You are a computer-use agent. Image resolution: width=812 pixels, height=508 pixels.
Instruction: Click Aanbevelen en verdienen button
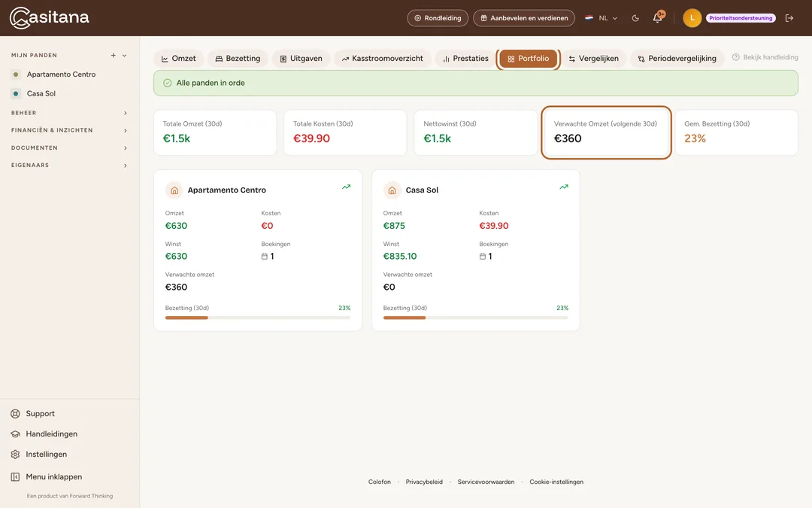[x=524, y=18]
